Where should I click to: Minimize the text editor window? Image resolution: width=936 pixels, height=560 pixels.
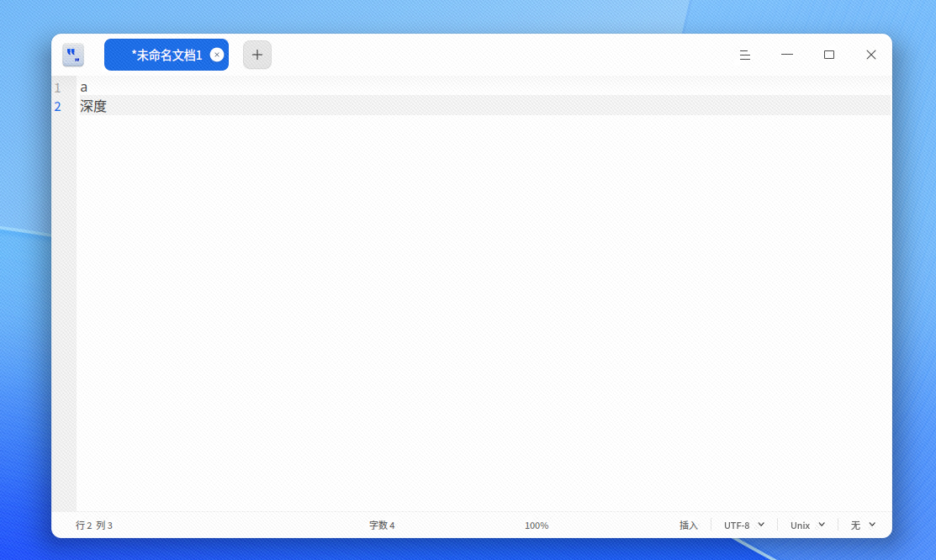(x=787, y=55)
